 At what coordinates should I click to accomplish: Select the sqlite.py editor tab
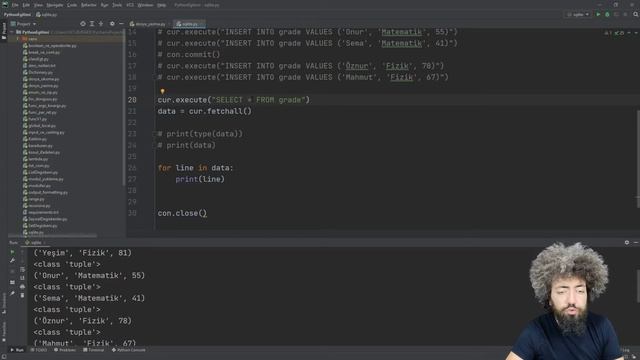pyautogui.click(x=188, y=24)
